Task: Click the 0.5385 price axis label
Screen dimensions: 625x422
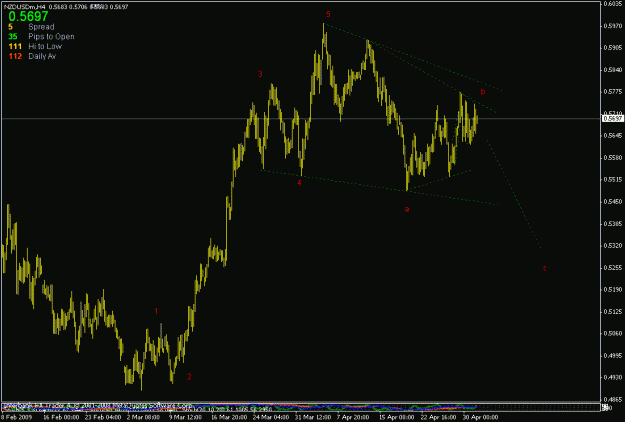Action: point(613,224)
